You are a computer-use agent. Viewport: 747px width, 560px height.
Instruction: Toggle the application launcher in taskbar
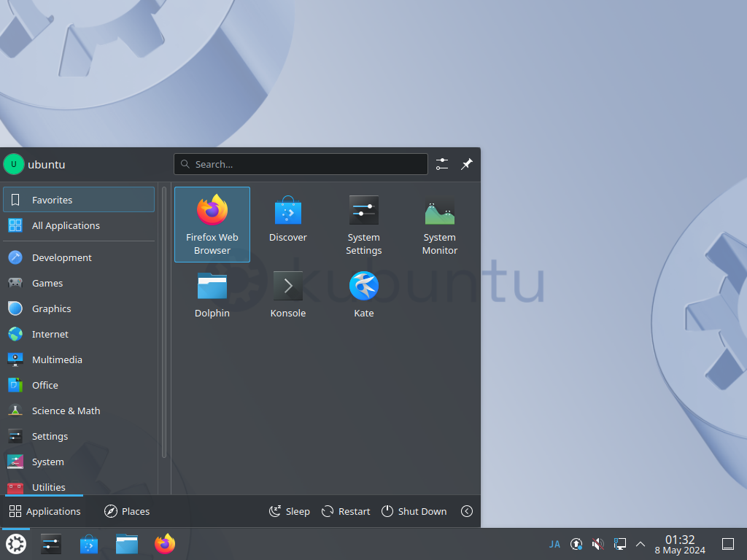point(16,544)
